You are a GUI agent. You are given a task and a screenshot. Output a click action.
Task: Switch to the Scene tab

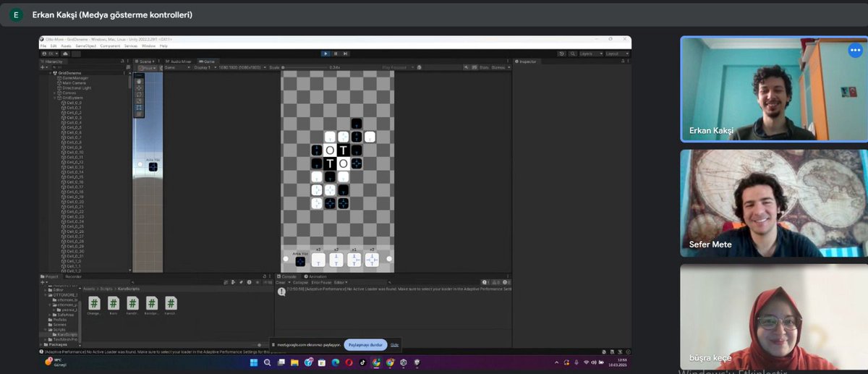click(146, 61)
